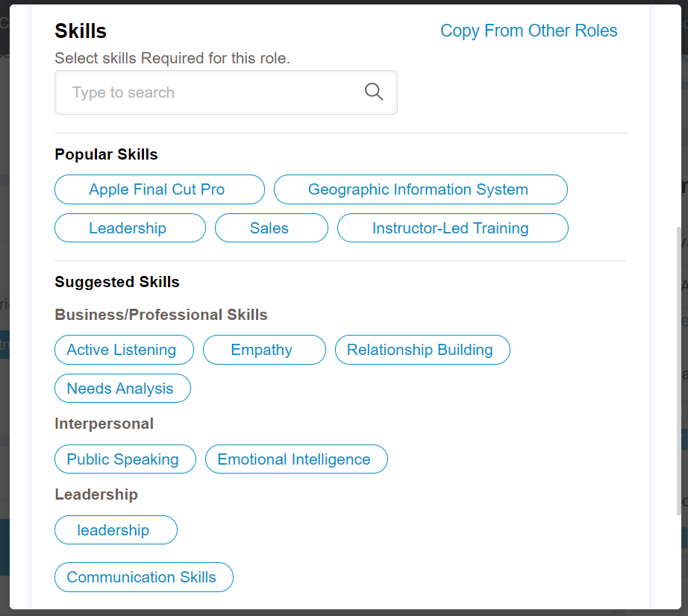Image resolution: width=688 pixels, height=616 pixels.
Task: Select the Geographic Information System skill
Action: [420, 189]
